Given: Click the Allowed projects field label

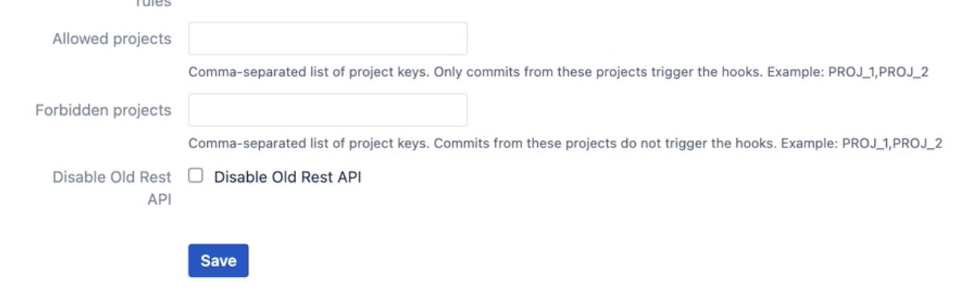Looking at the screenshot, I should [x=111, y=38].
